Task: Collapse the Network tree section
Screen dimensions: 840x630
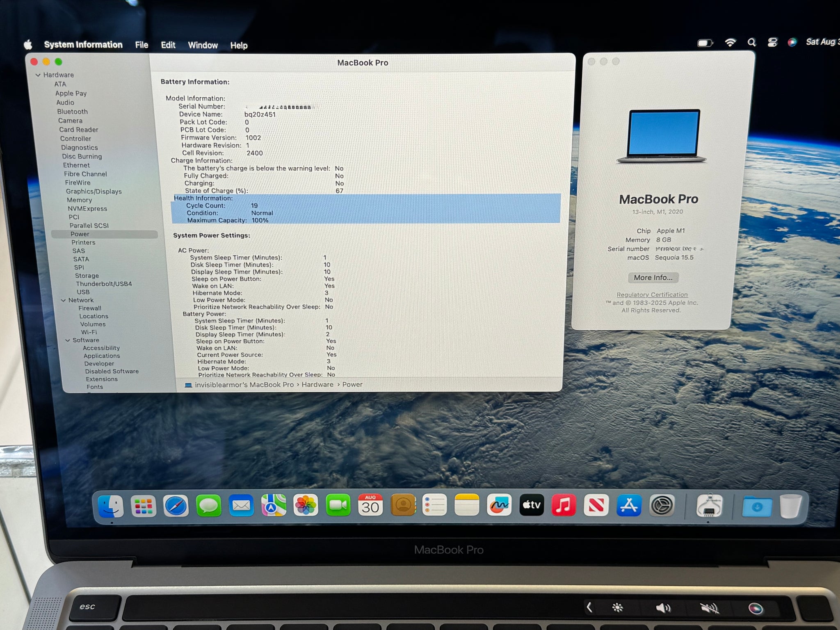Action: coord(64,300)
